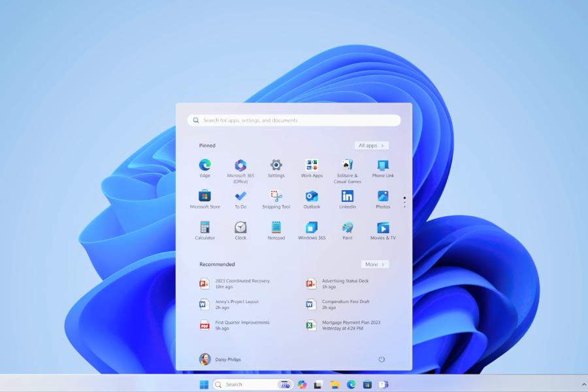
Task: Open Phone Link
Action: pyautogui.click(x=383, y=168)
